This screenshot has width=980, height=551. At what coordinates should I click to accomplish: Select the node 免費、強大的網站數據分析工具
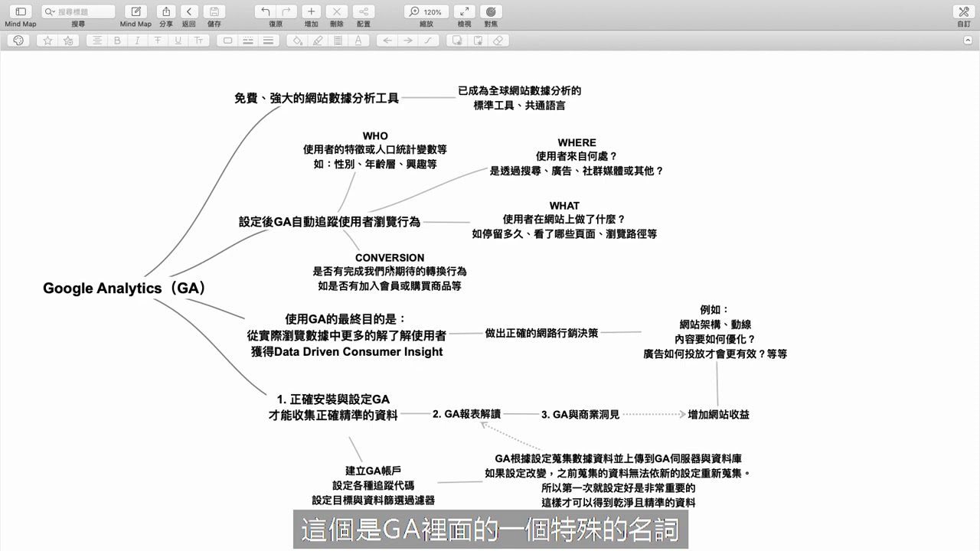[316, 98]
